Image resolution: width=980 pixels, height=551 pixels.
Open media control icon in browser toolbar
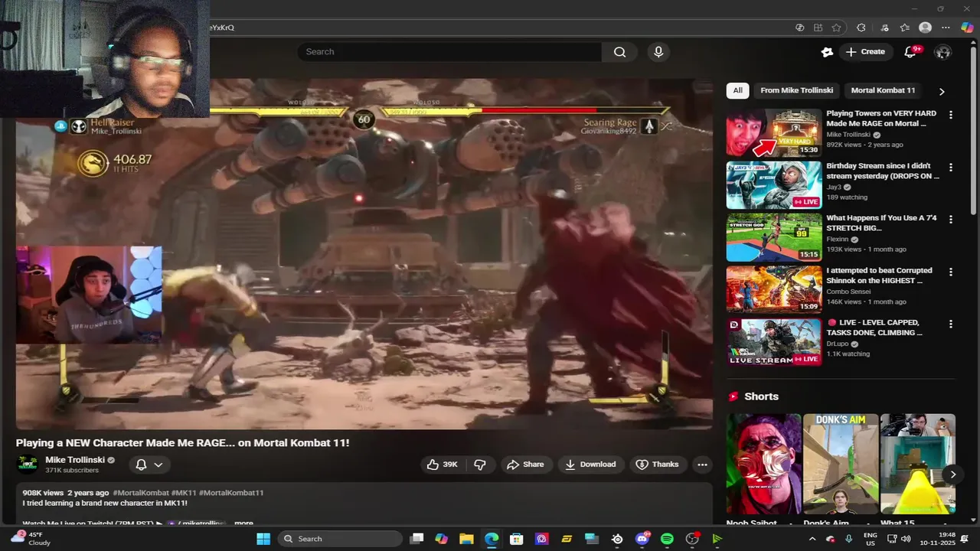tap(884, 28)
